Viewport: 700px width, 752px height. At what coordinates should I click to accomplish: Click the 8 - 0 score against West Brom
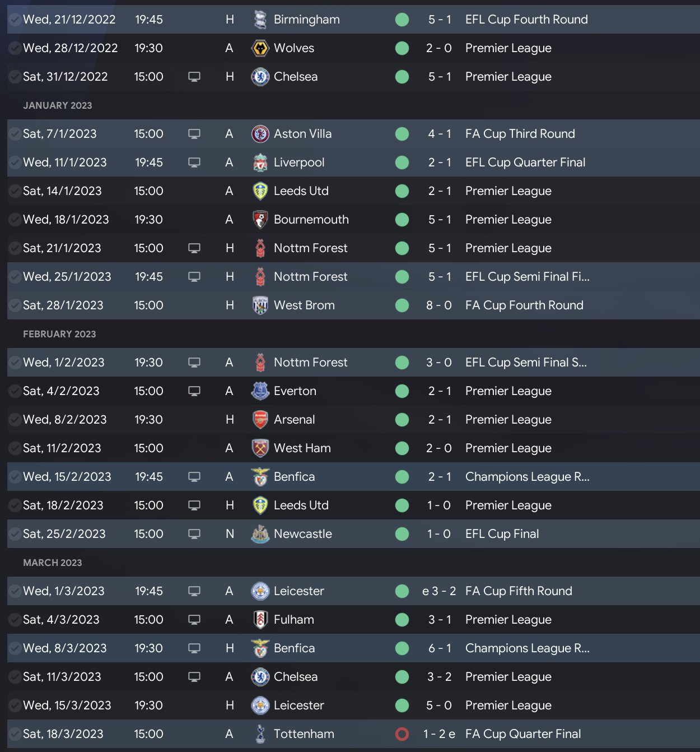click(438, 305)
